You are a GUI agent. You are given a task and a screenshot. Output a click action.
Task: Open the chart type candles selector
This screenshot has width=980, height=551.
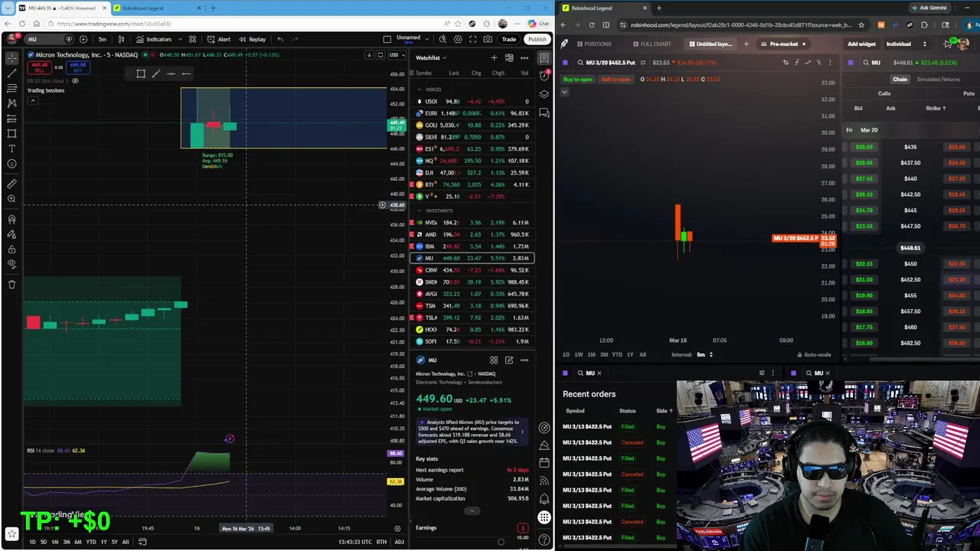pos(121,39)
